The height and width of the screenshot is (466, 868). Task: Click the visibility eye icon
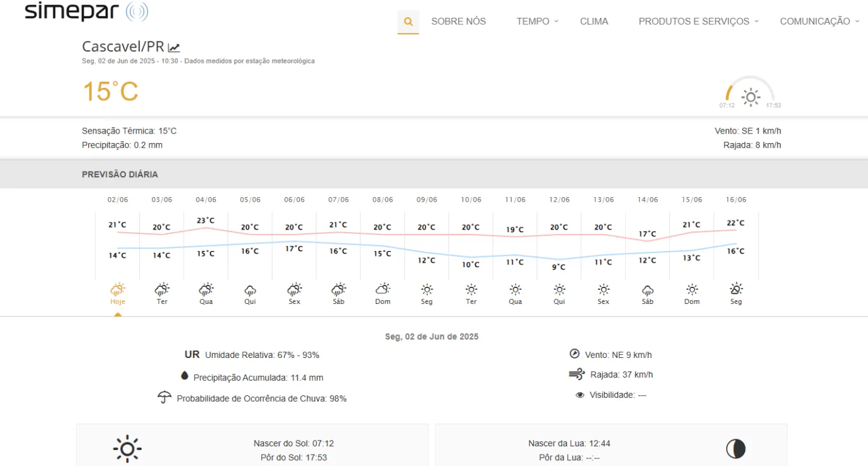coord(580,395)
